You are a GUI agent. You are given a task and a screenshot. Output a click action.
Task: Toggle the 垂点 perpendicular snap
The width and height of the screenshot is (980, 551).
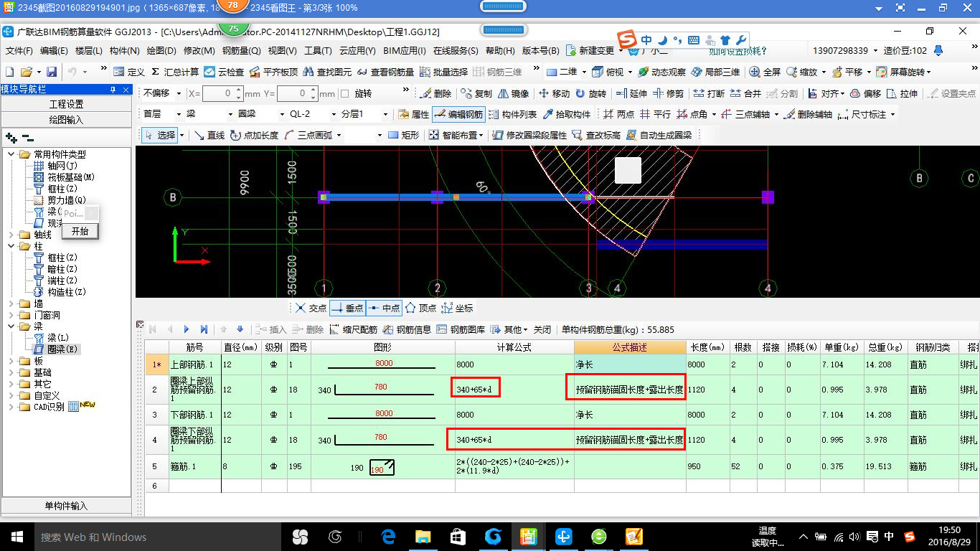(347, 308)
